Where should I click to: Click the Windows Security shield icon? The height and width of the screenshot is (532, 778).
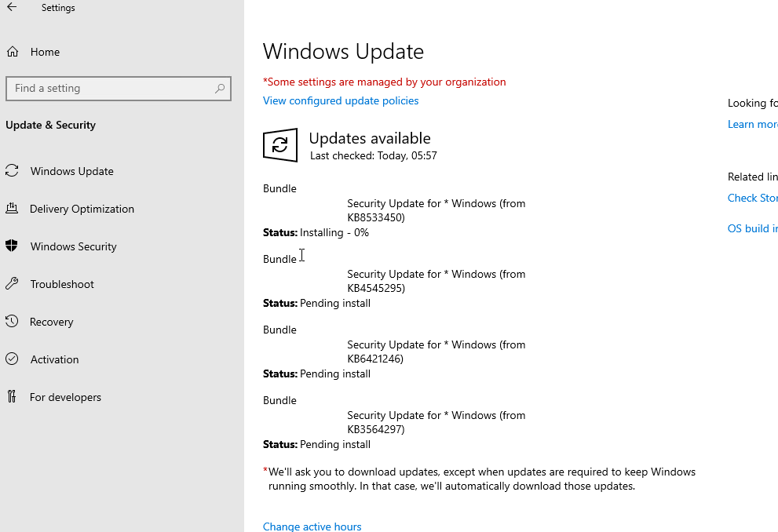point(12,246)
